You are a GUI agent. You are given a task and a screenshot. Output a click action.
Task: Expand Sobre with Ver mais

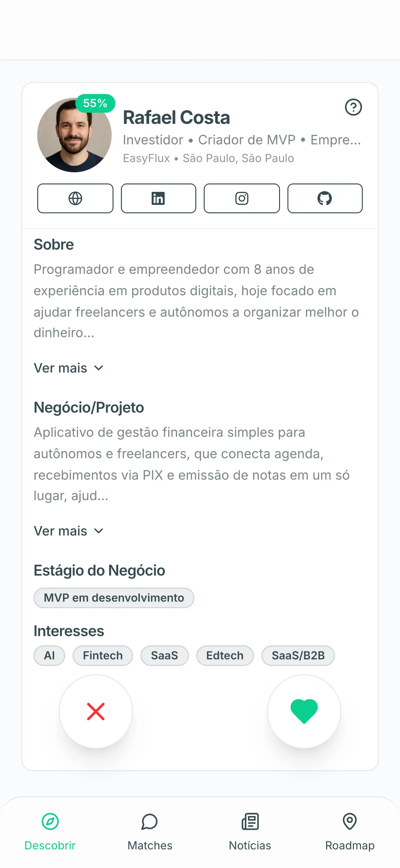tap(68, 368)
